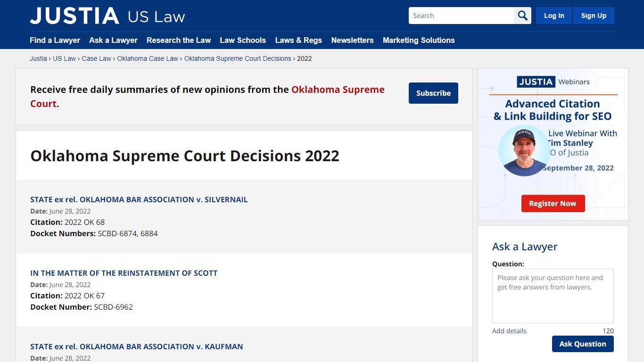The width and height of the screenshot is (644, 362).
Task: Open Marketing Solutions menu item
Action: click(x=419, y=40)
